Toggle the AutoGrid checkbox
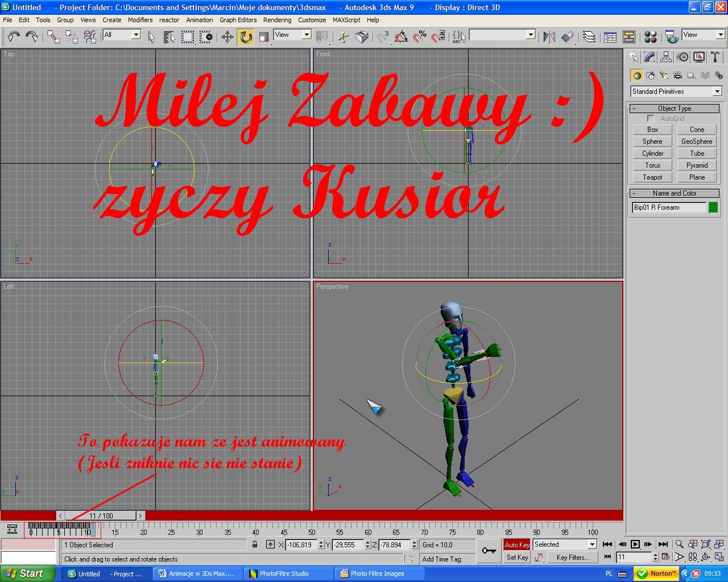 pyautogui.click(x=651, y=119)
